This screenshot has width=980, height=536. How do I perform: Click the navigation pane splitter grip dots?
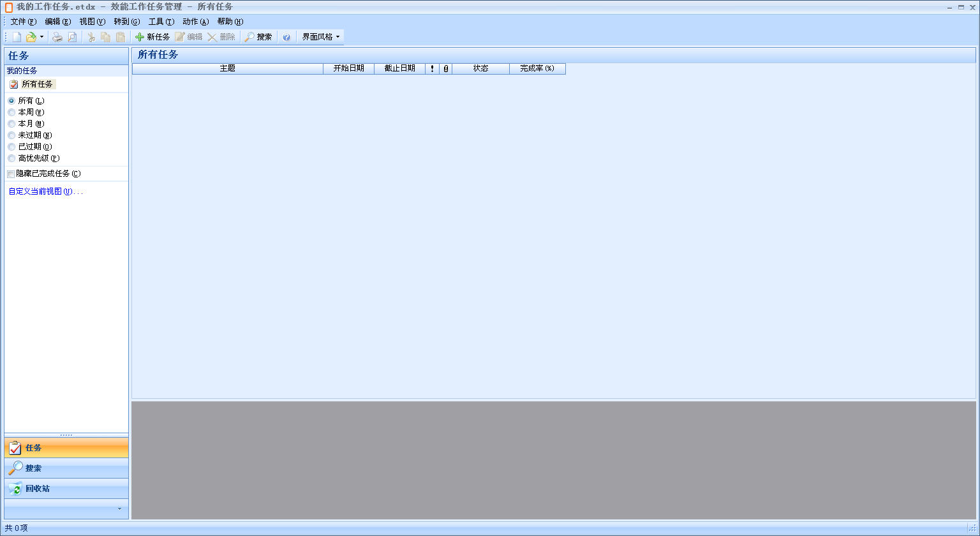click(x=66, y=435)
